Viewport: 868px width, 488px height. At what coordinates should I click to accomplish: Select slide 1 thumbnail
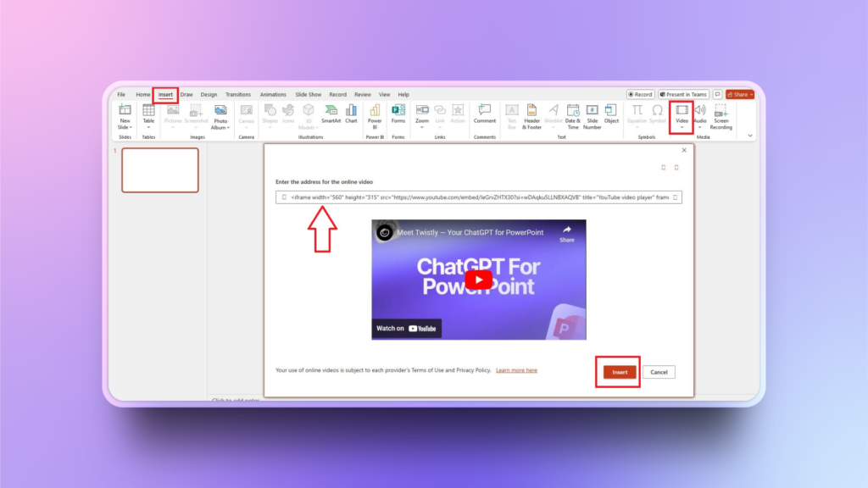(160, 169)
